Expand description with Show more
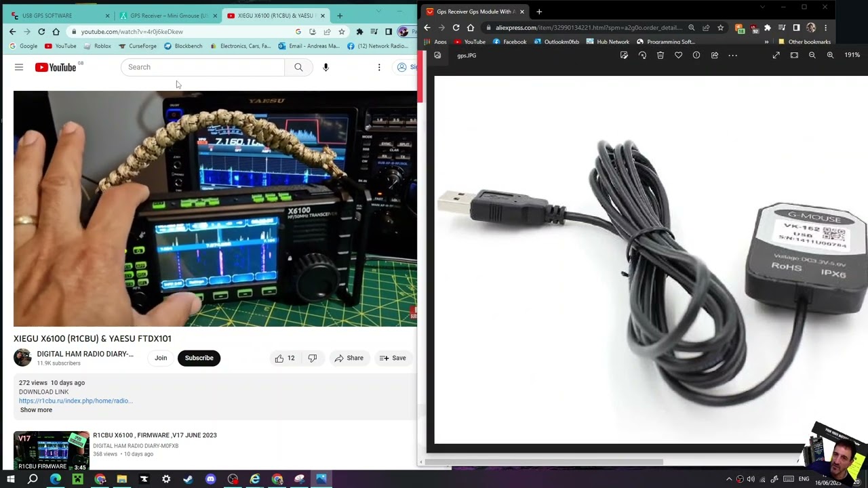Image resolution: width=868 pixels, height=488 pixels. click(36, 410)
